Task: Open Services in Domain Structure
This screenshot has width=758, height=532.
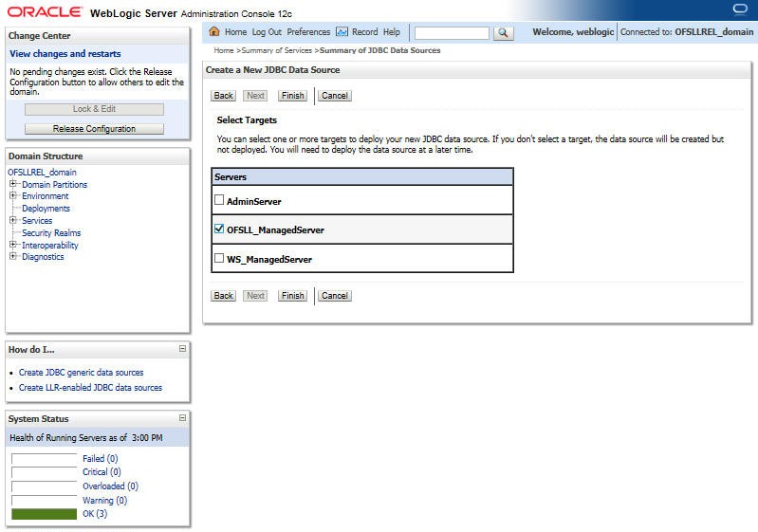Action: (x=37, y=221)
